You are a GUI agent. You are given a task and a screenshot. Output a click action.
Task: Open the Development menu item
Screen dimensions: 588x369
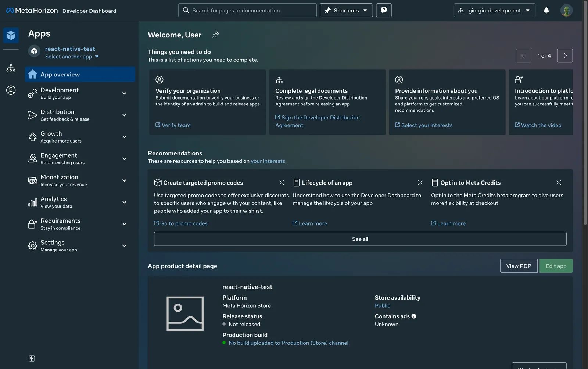coord(80,93)
